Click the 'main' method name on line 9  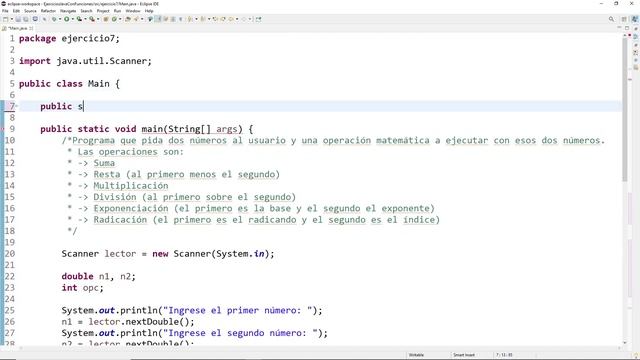tap(152, 129)
